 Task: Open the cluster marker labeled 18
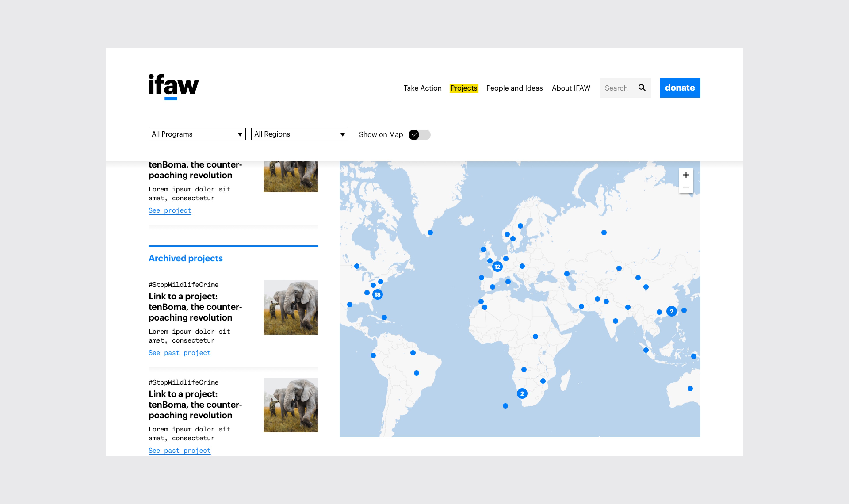click(377, 294)
